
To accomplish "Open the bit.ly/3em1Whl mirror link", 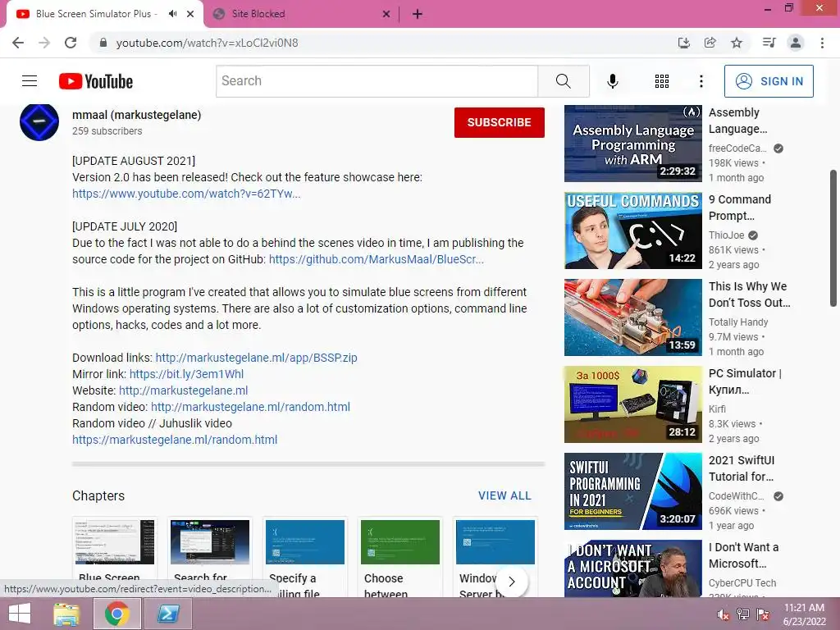I will point(186,374).
